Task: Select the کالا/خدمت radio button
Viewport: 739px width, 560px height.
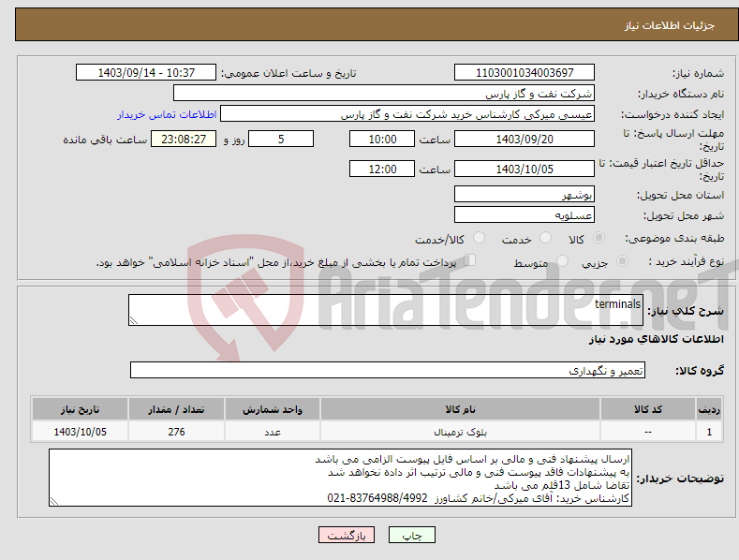Action: click(x=479, y=238)
